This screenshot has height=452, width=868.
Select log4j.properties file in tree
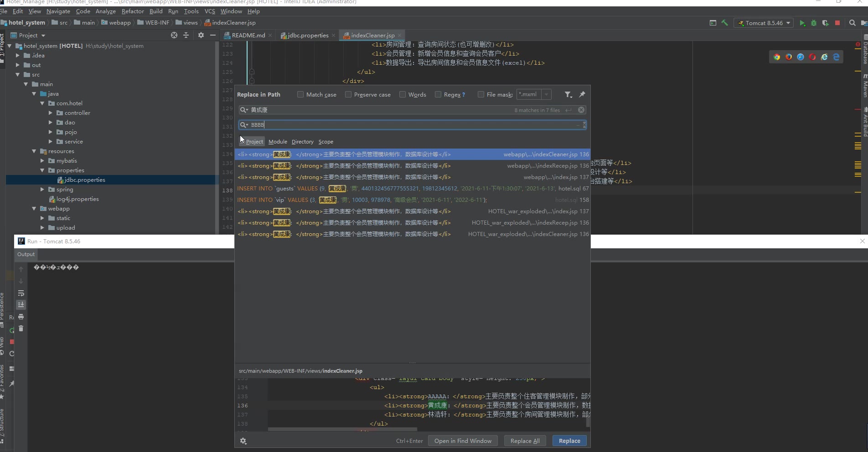(77, 199)
